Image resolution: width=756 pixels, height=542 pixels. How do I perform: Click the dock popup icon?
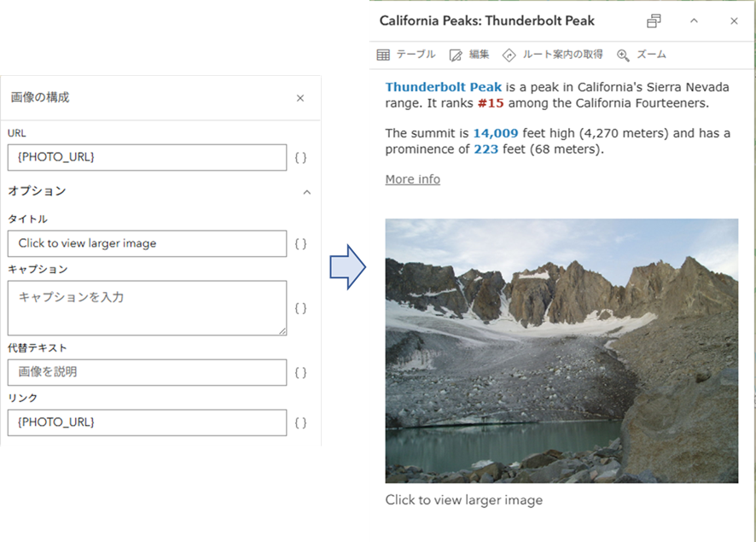[654, 21]
